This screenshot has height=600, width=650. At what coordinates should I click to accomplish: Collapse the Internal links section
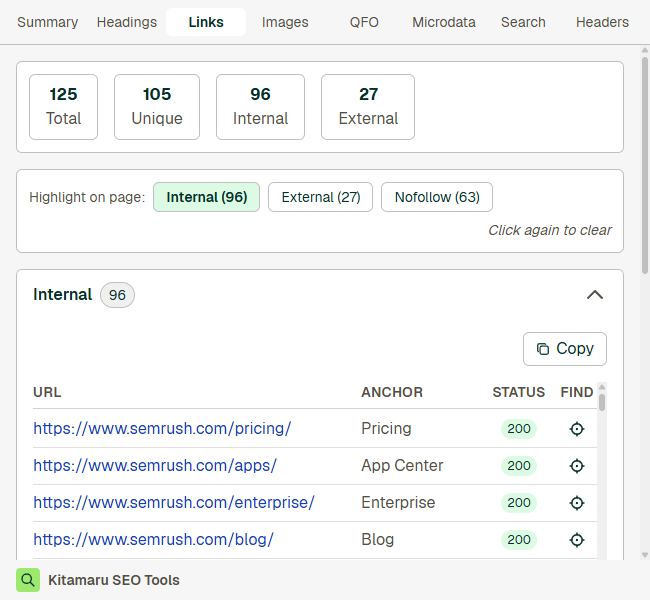[x=595, y=295]
